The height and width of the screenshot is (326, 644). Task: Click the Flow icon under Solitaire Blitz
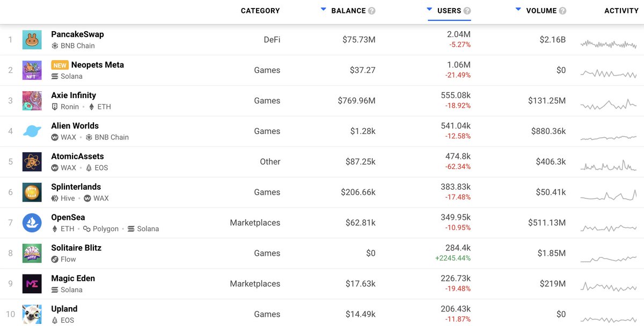(x=55, y=260)
